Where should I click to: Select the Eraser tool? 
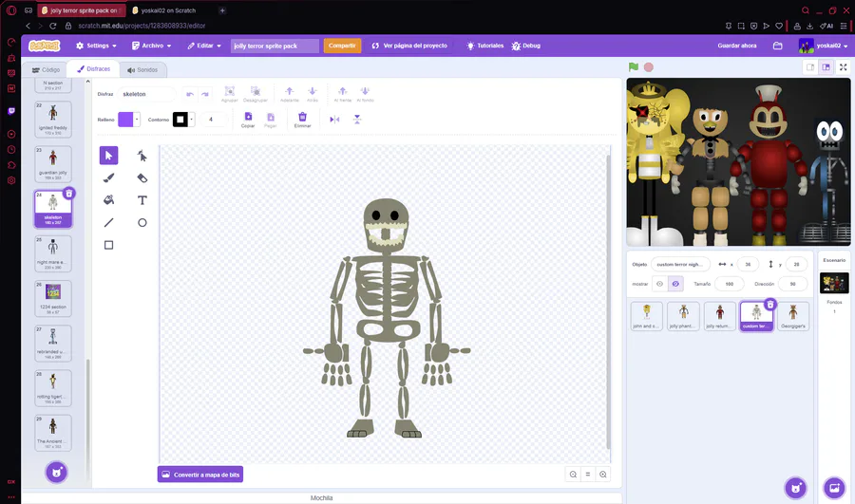pos(142,177)
